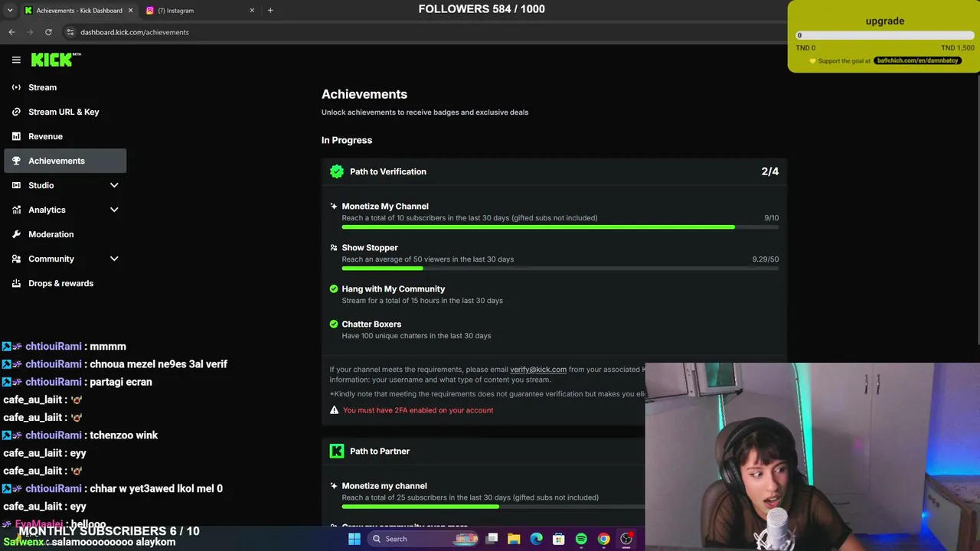Switch to the Instagram browser tab

tap(199, 11)
